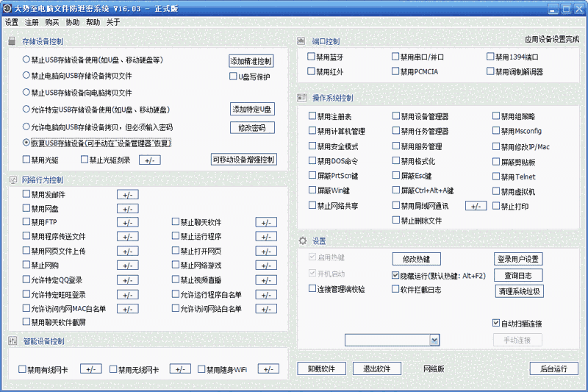Viewport: 588px width, 392px height.
Task: Click +/- button next to 允许访问网站白名单
Action: pos(266,309)
